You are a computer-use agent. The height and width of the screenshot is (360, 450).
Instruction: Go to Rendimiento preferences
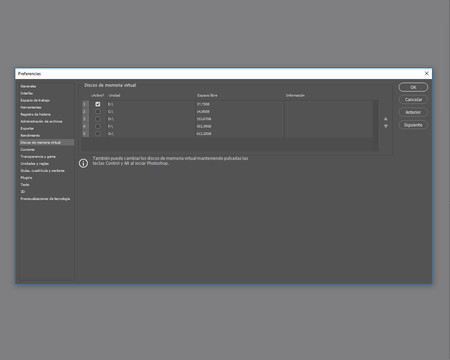coord(30,135)
